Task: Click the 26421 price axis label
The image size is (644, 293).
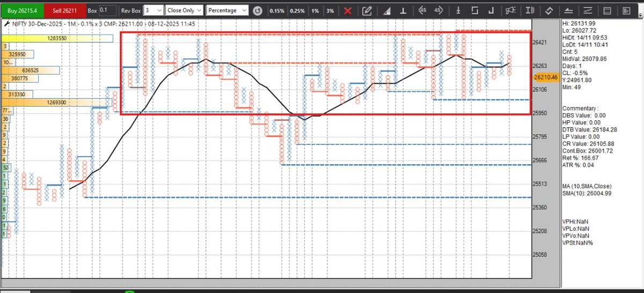Action: [x=540, y=42]
